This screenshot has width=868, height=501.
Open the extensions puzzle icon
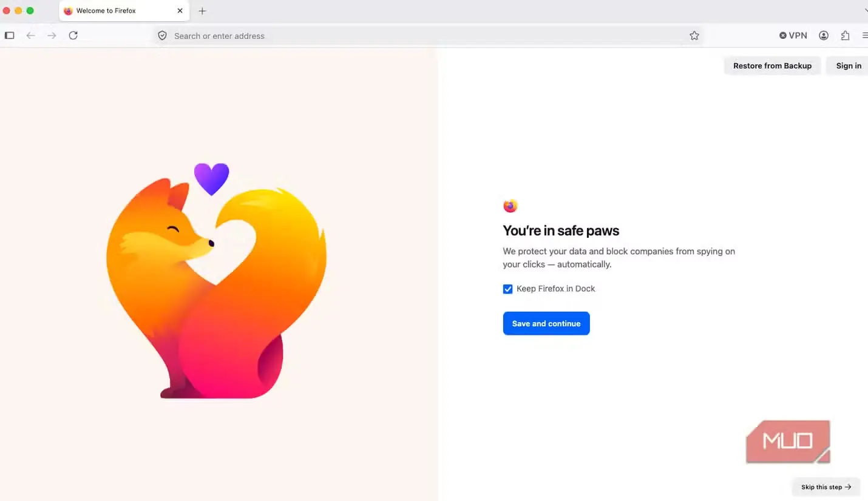coord(845,36)
